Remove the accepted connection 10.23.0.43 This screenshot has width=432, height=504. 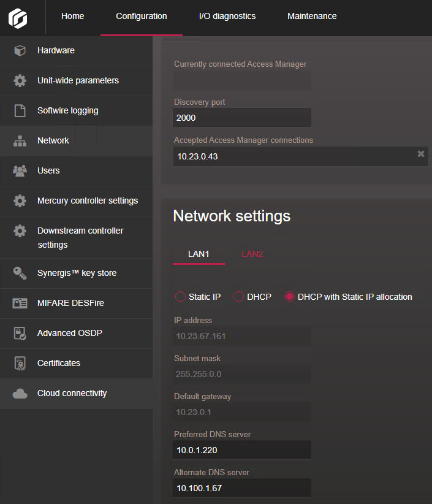(420, 154)
